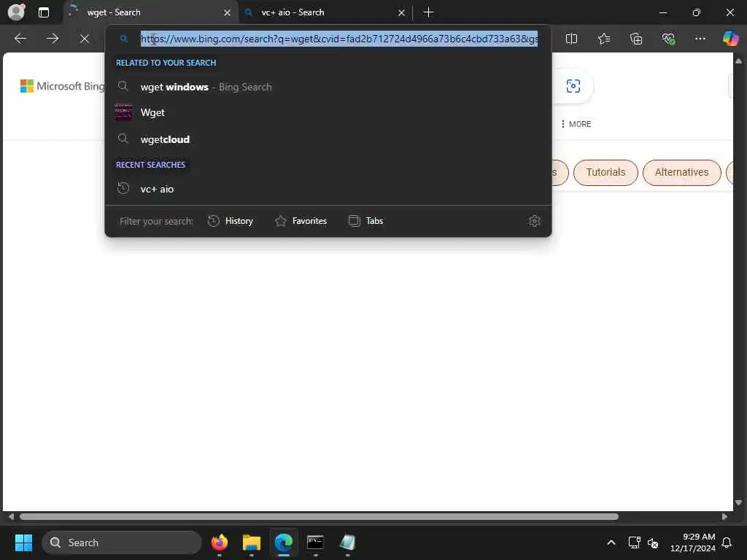
Task: Switch to the vc+ aio - Search tab
Action: (x=325, y=12)
